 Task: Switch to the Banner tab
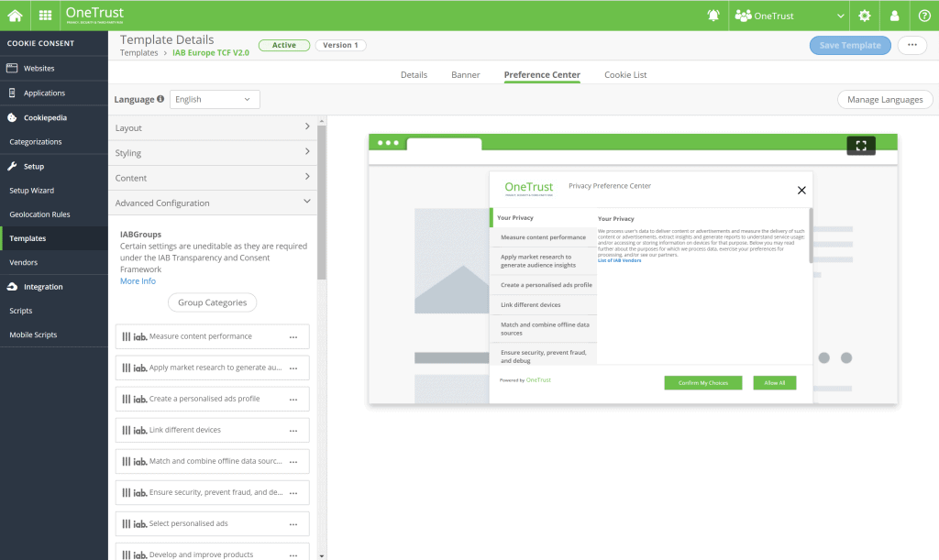(x=465, y=75)
